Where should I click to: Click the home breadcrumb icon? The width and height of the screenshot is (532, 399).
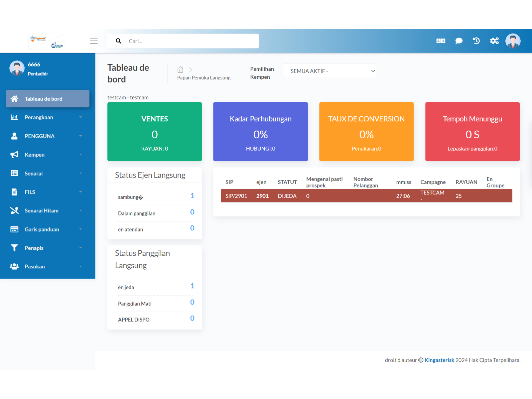180,69
